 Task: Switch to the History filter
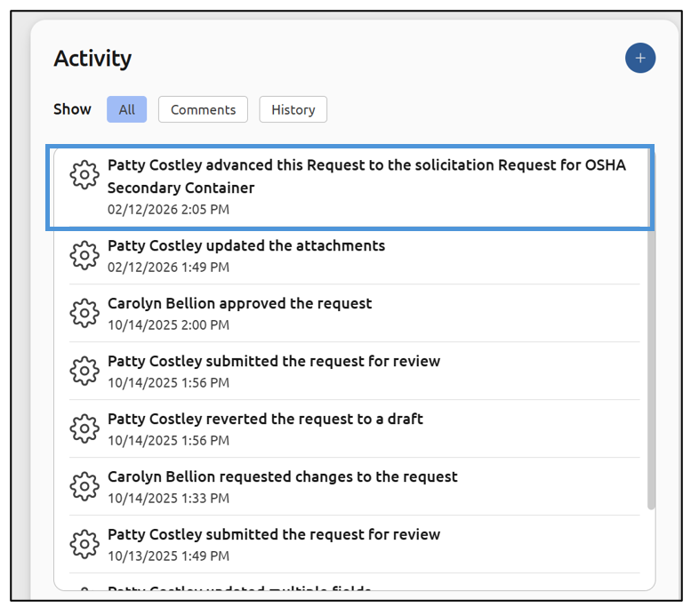point(293,109)
